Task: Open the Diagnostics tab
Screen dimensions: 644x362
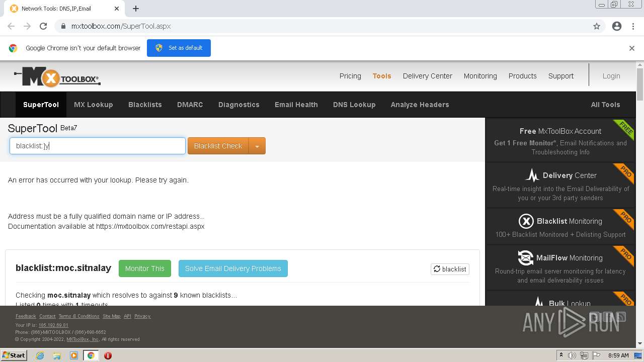Action: click(239, 105)
